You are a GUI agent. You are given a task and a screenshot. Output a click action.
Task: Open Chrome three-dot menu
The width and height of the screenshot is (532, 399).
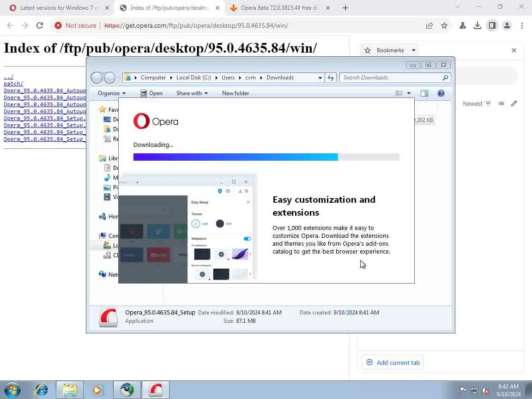(x=522, y=25)
